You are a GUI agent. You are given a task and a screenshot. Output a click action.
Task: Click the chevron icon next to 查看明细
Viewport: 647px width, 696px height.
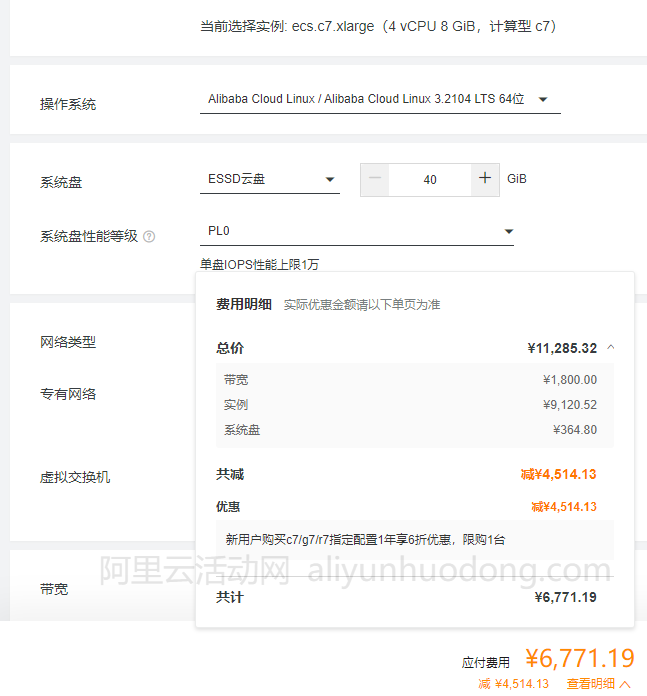[x=625, y=684]
